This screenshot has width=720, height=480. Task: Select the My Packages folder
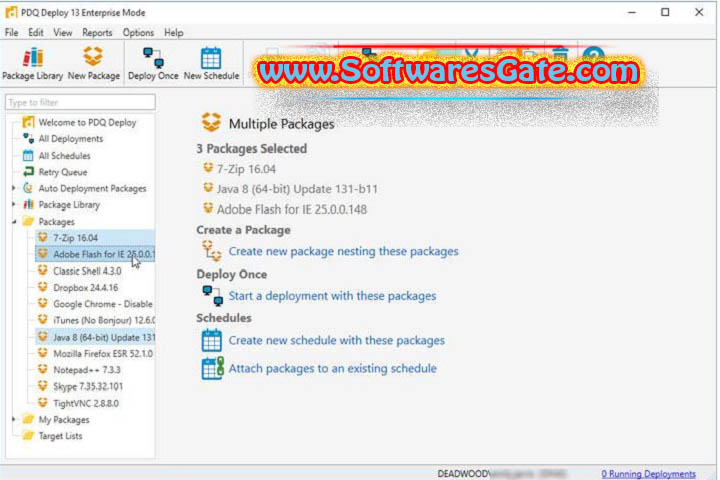click(x=64, y=419)
